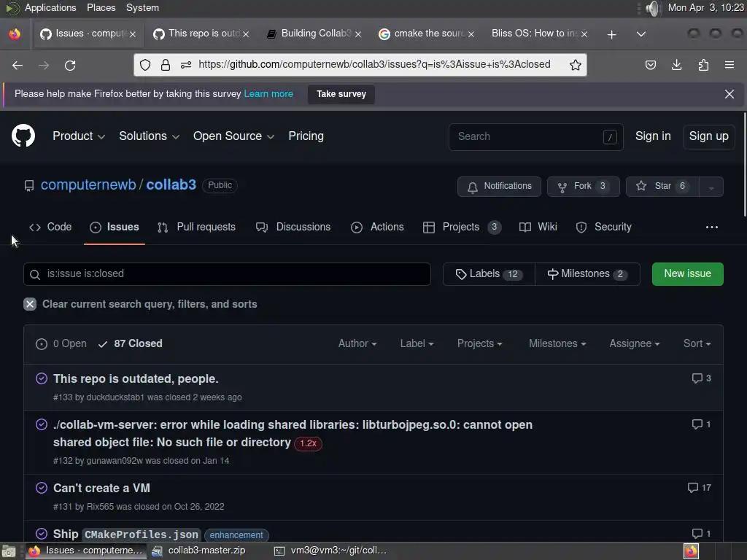Open the Code tab

tap(50, 227)
